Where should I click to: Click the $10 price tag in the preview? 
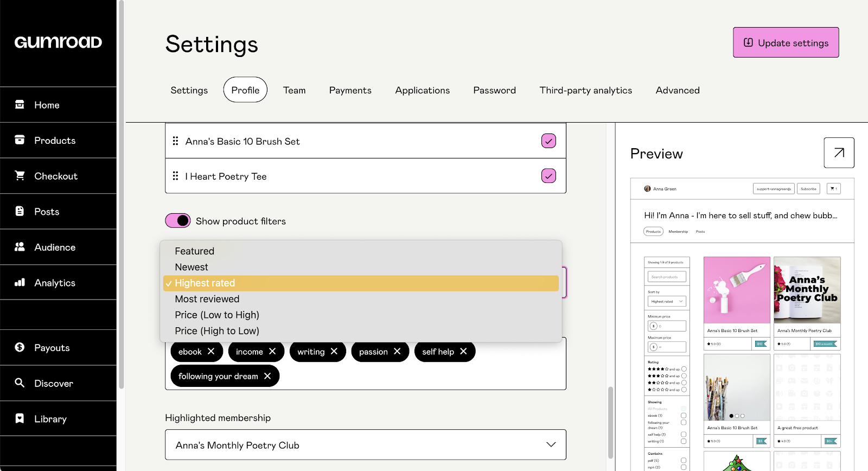tap(761, 343)
